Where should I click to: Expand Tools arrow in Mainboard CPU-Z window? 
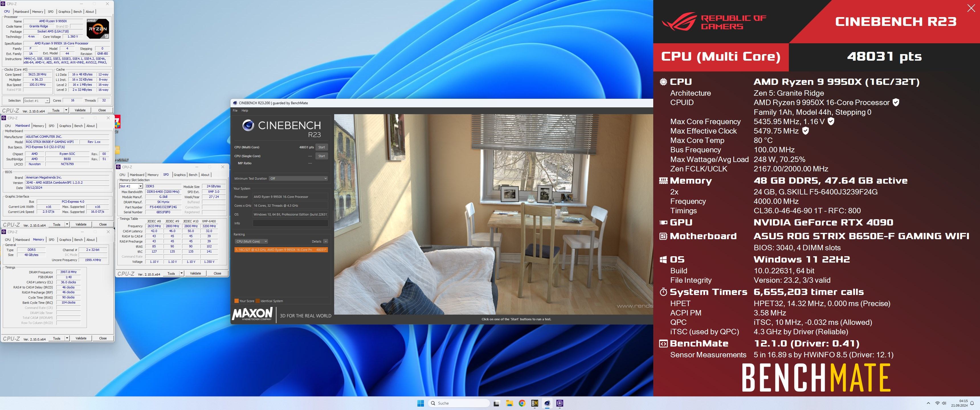pos(67,224)
